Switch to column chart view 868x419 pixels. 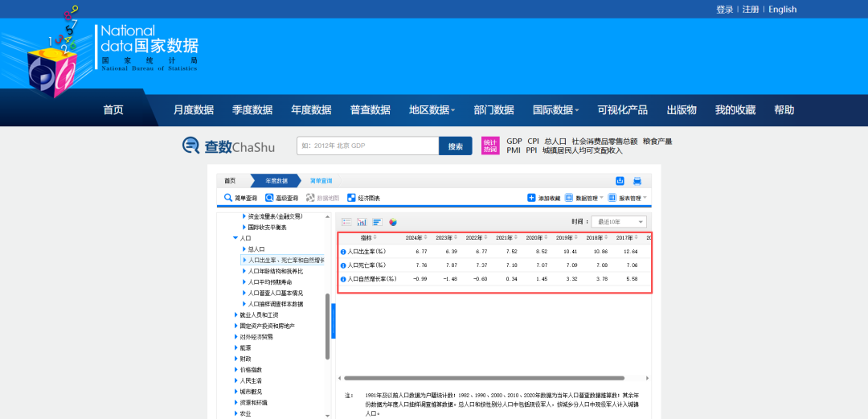(x=362, y=222)
